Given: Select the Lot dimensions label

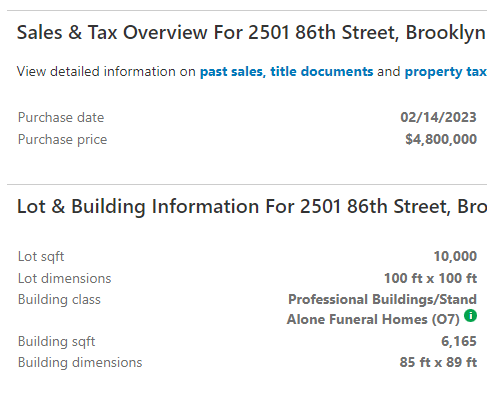Looking at the screenshot, I should (64, 278).
